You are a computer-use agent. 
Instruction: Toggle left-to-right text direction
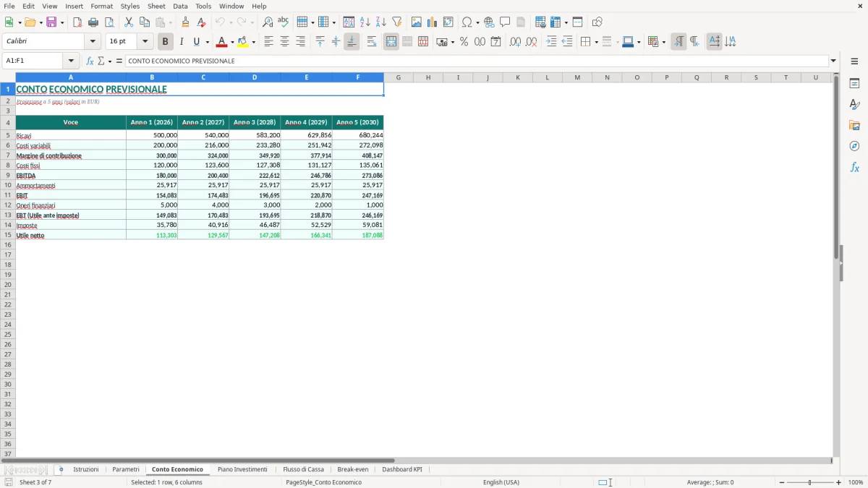678,42
